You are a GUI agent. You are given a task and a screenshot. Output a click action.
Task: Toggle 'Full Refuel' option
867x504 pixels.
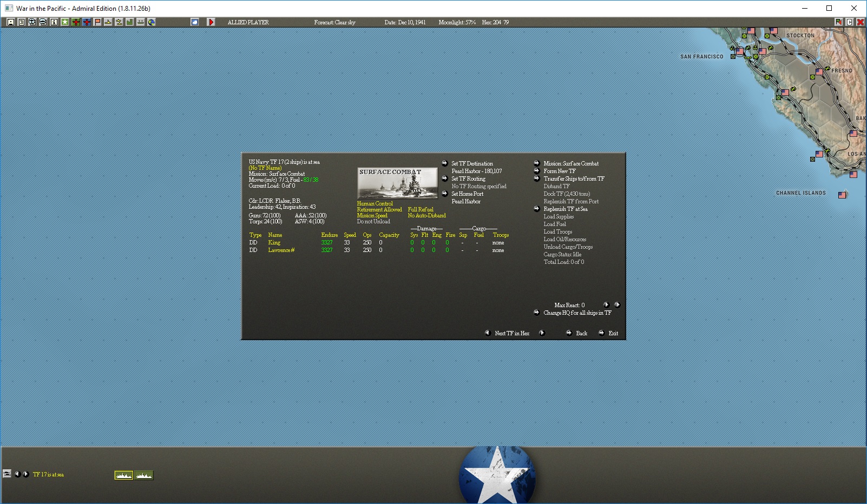(421, 210)
